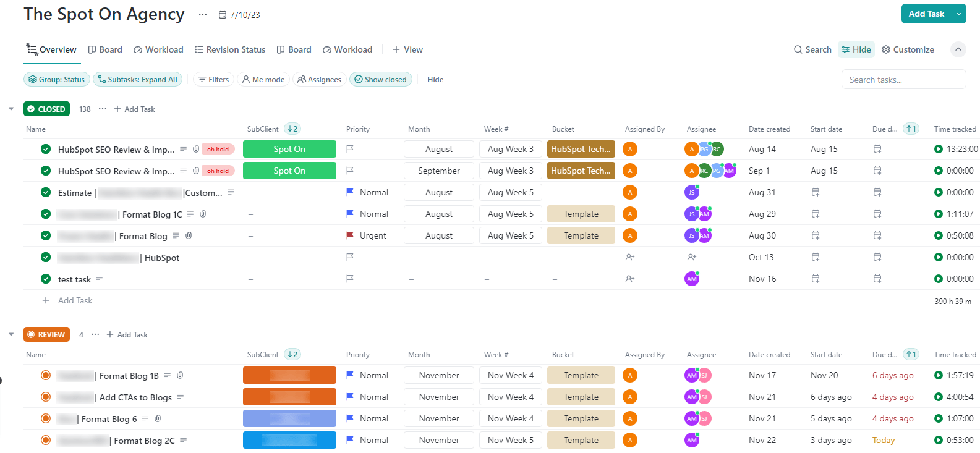Open the ellipsis menu beside the agency title

[203, 14]
